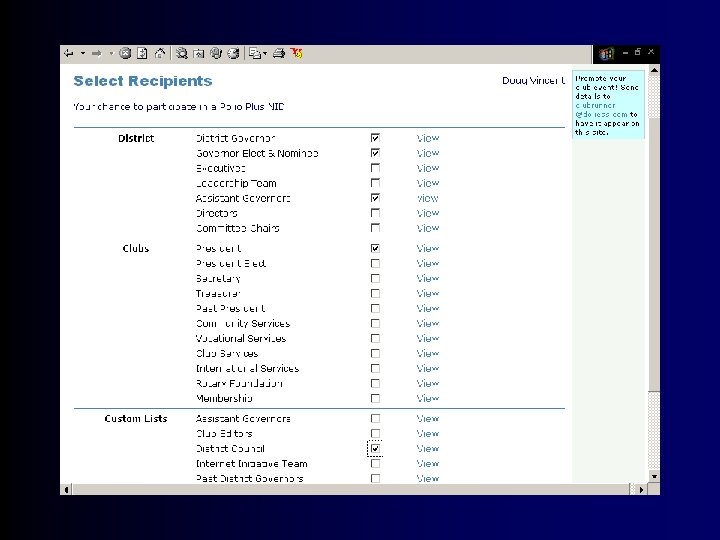Check the Leadership Team checkbox

point(375,183)
